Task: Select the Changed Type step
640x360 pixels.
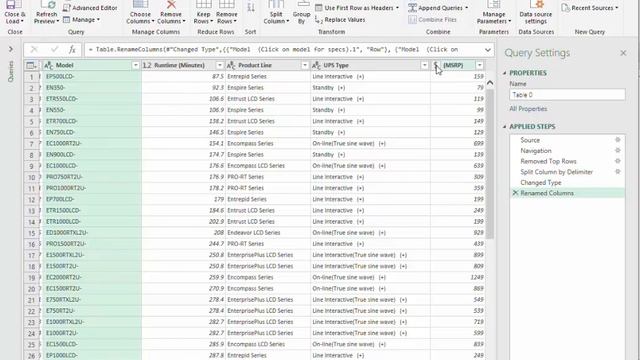Action: [540, 182]
